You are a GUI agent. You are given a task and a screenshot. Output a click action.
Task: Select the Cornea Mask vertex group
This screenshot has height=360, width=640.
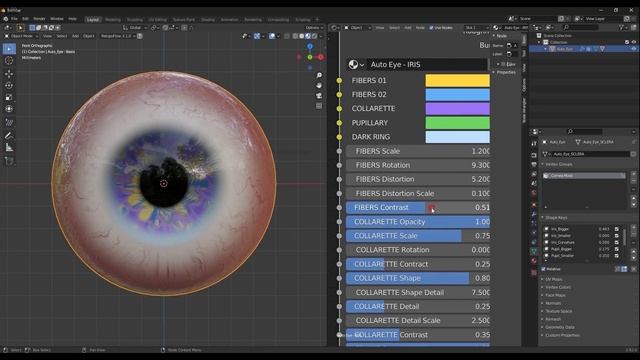coord(584,176)
